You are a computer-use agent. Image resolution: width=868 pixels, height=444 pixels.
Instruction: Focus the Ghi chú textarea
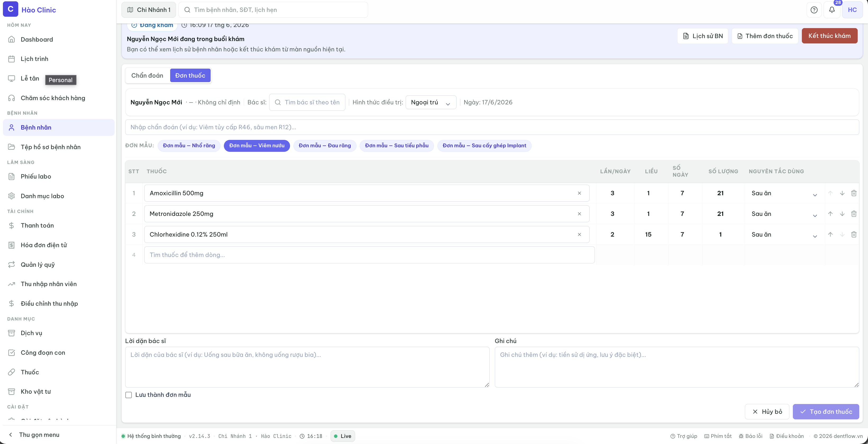pos(677,367)
